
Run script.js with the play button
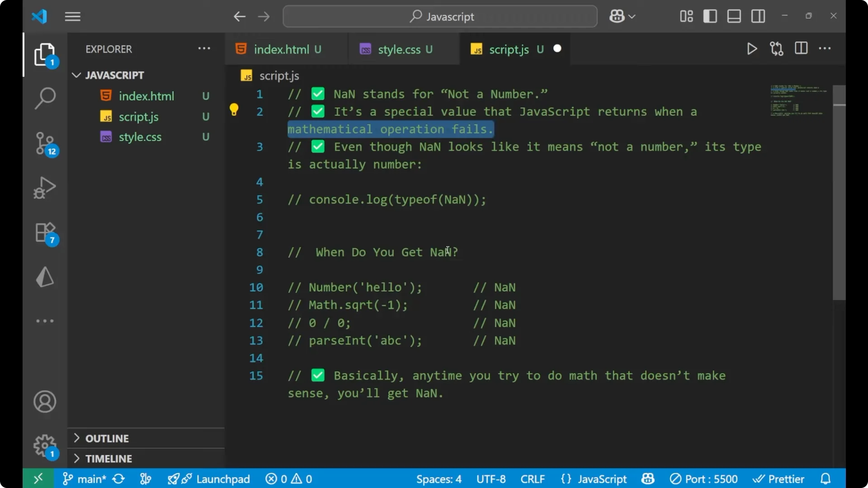coord(752,49)
